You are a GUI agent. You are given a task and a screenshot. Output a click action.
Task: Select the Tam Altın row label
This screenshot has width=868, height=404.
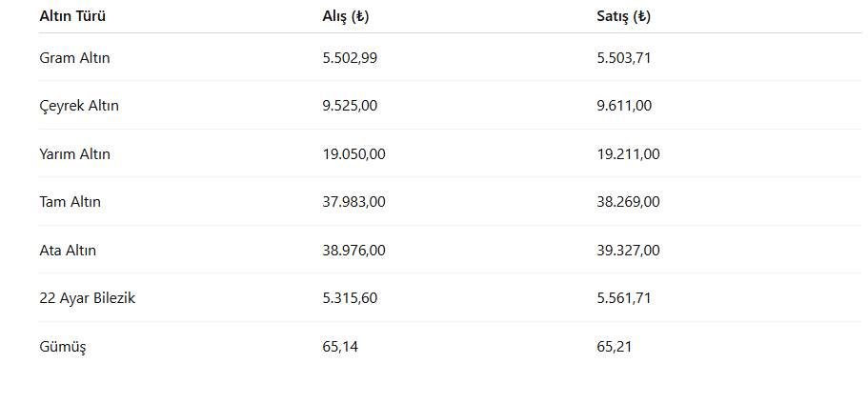pos(70,202)
